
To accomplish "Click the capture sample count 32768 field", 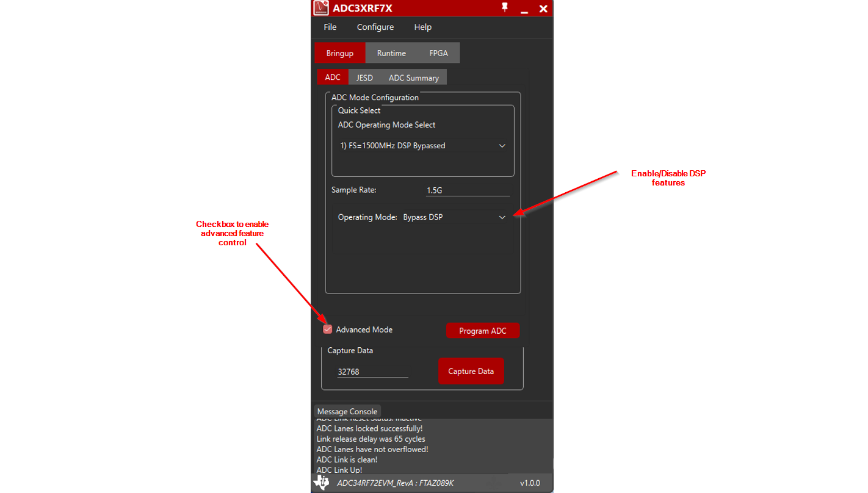I will tap(372, 372).
